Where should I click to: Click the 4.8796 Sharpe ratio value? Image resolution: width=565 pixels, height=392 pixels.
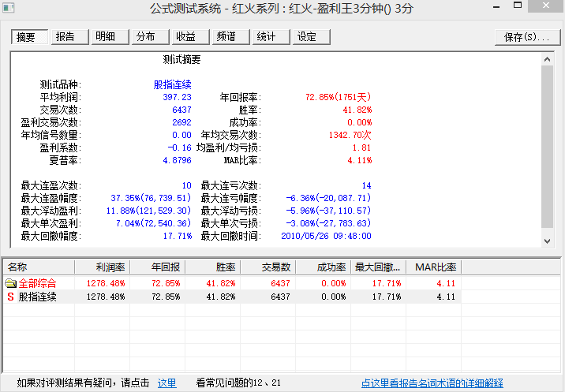tap(177, 160)
